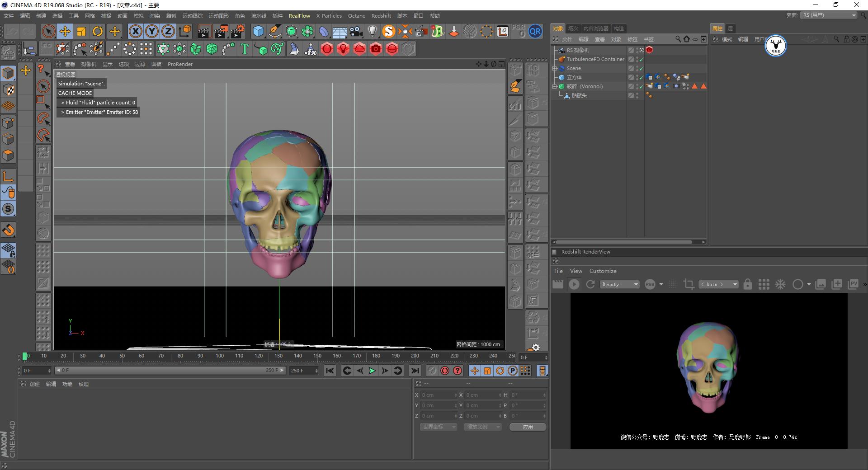Click the crop icon in Redshift RenderView
868x470 pixels.
689,284
